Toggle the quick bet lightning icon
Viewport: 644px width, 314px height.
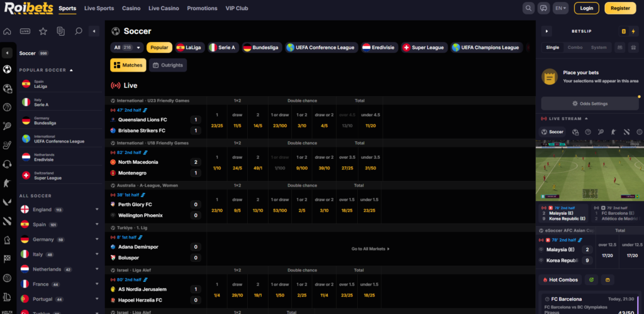[635, 31]
